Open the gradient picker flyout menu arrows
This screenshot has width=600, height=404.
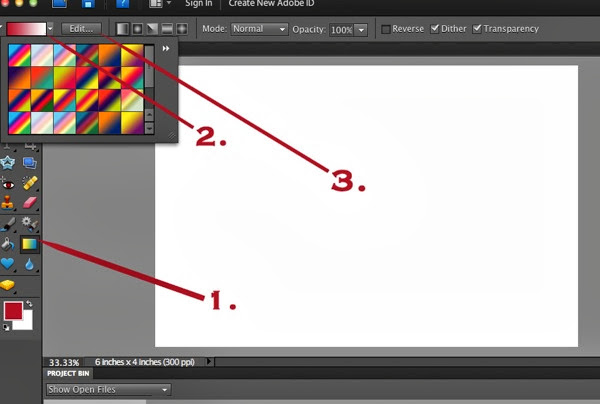click(166, 49)
